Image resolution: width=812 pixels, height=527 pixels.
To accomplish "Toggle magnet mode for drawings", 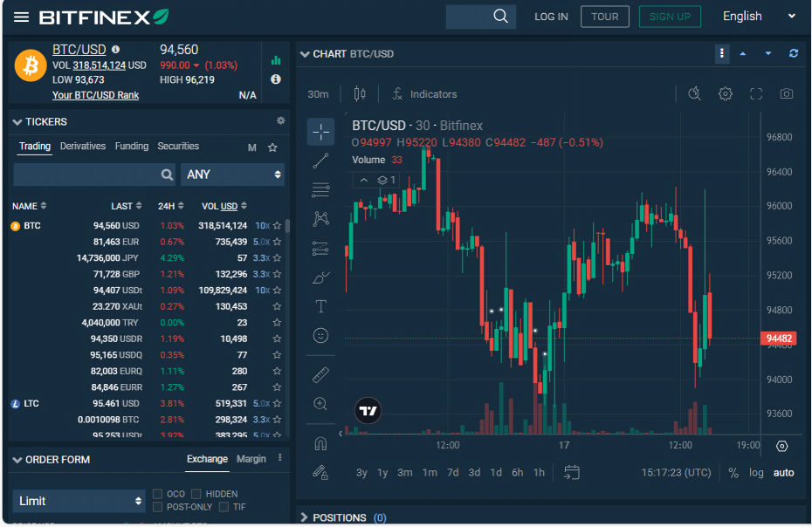I will pyautogui.click(x=320, y=443).
